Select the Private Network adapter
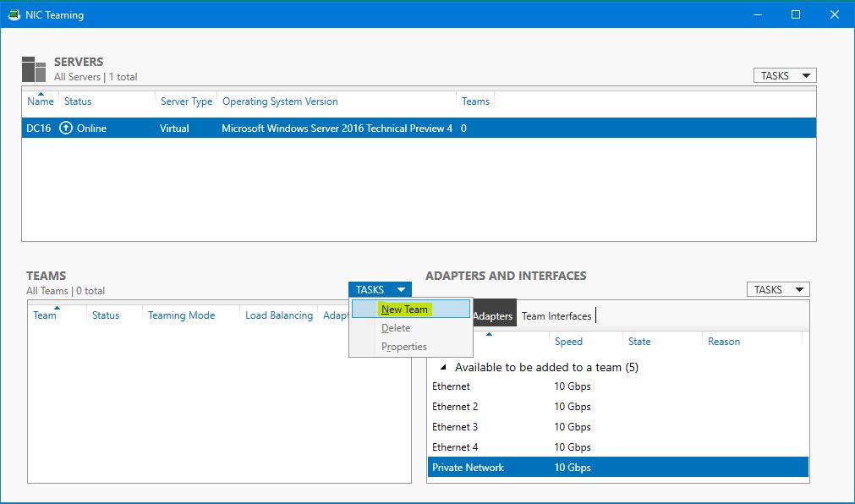This screenshot has height=504, width=855. (x=618, y=468)
